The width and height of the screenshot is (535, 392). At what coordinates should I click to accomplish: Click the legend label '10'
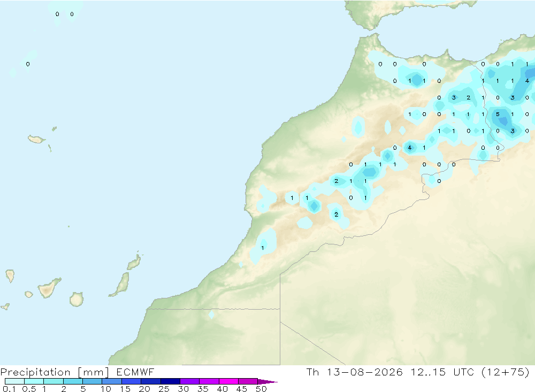106,389
